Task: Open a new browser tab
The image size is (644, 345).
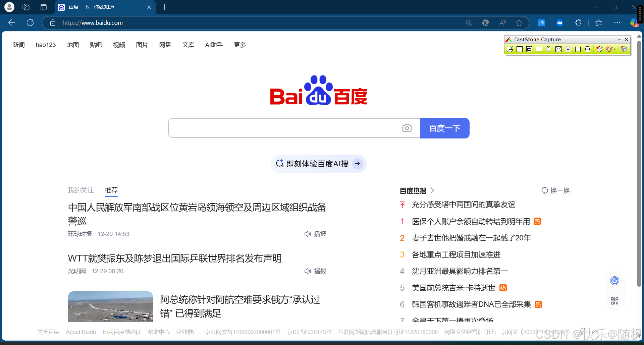Action: click(164, 7)
